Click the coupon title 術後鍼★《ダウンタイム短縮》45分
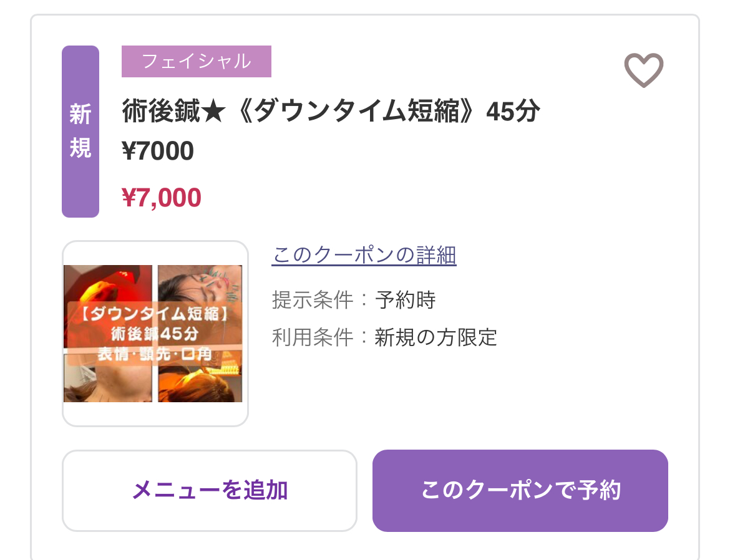 click(331, 113)
